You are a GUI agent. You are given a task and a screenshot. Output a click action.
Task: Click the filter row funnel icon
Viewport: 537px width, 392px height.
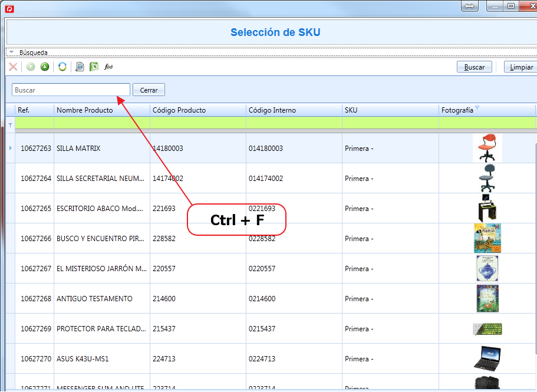(10, 126)
